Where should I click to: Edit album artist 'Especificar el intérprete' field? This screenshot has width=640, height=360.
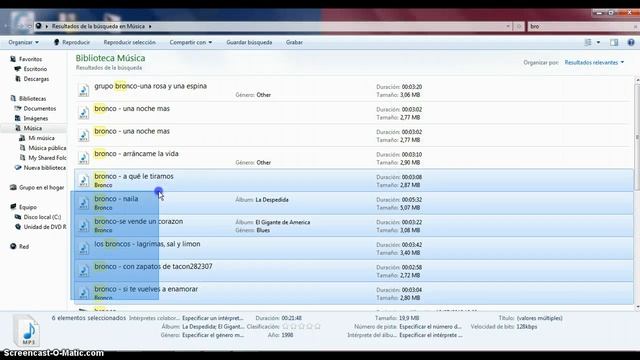431,335
